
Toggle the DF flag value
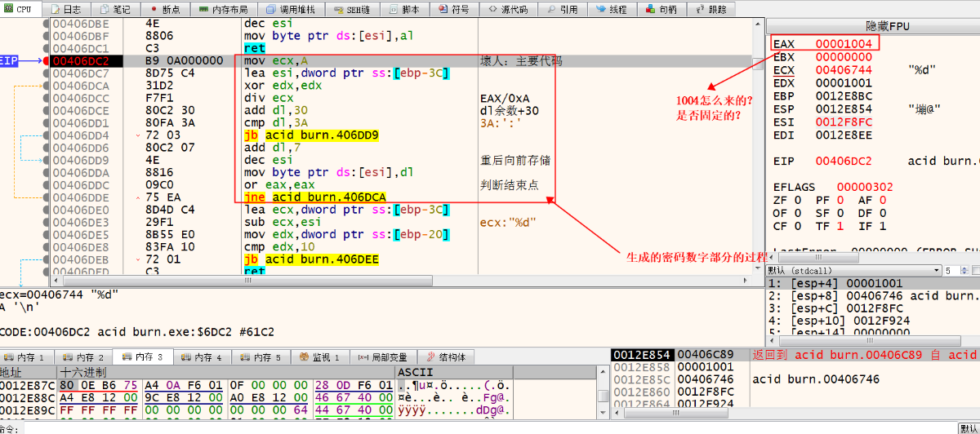click(x=883, y=213)
